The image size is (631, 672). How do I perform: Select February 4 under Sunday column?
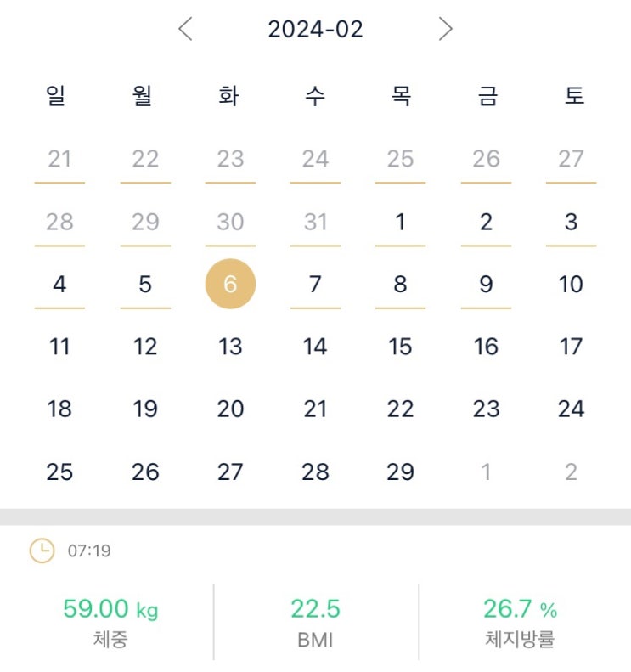tap(59, 284)
